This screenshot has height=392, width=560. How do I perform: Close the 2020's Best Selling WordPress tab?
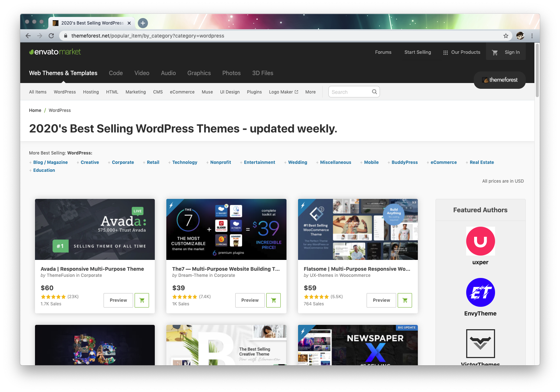[x=129, y=23]
